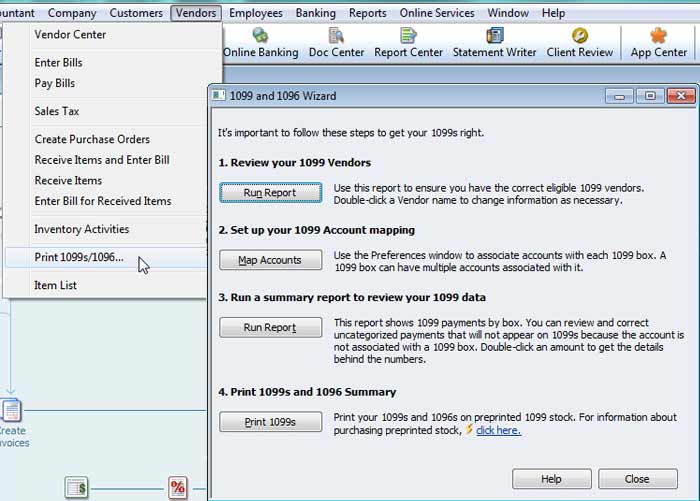The width and height of the screenshot is (700, 501).
Task: Run Report for reviewing 1099 Vendors
Action: [x=270, y=192]
